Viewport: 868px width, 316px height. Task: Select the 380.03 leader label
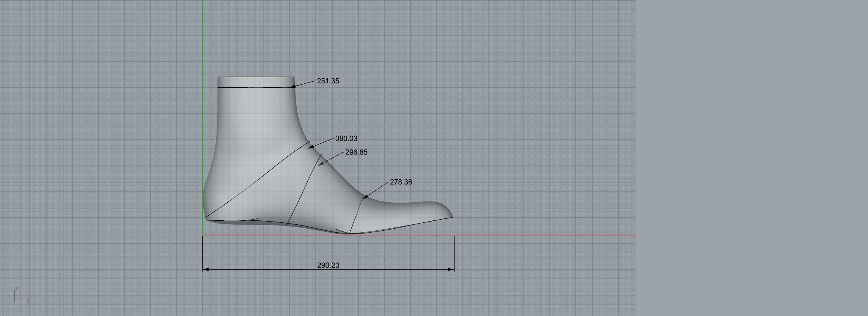tap(346, 139)
